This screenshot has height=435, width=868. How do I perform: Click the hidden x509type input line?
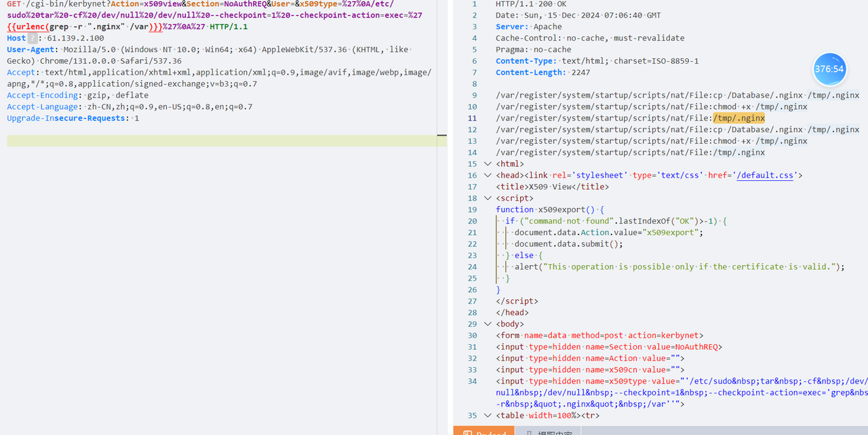coord(682,392)
